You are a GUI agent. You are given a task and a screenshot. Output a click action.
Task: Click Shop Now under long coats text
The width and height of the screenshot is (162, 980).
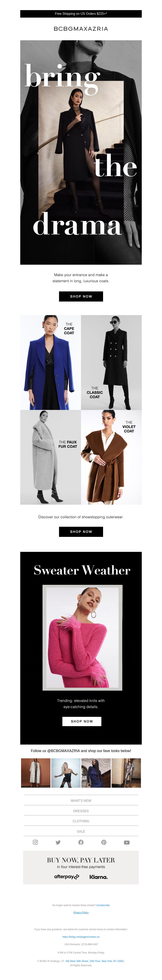pyautogui.click(x=81, y=296)
